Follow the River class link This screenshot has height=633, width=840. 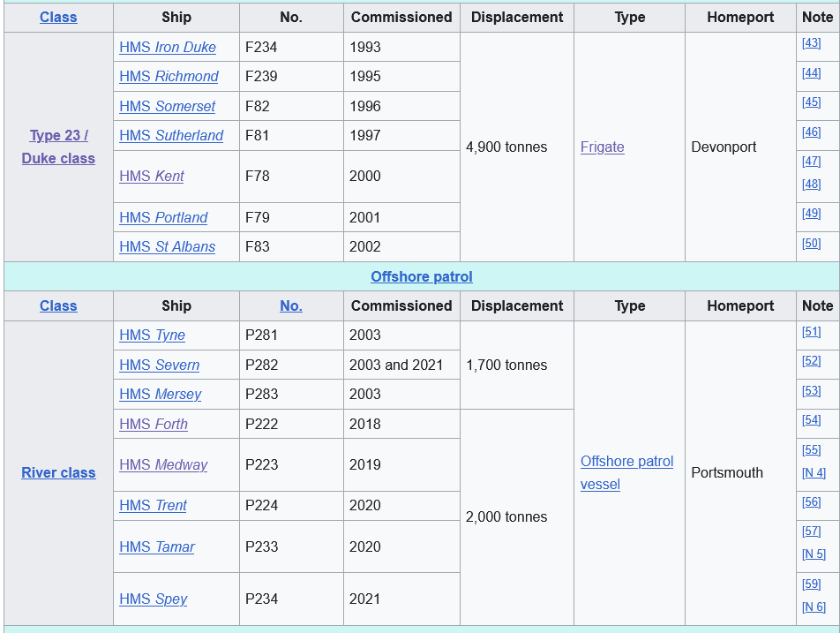point(58,472)
